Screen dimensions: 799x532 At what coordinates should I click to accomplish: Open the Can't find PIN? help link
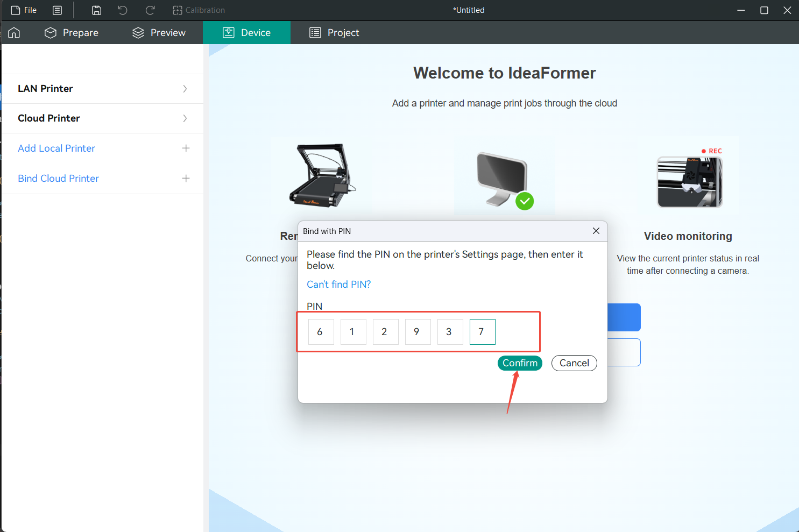point(339,285)
